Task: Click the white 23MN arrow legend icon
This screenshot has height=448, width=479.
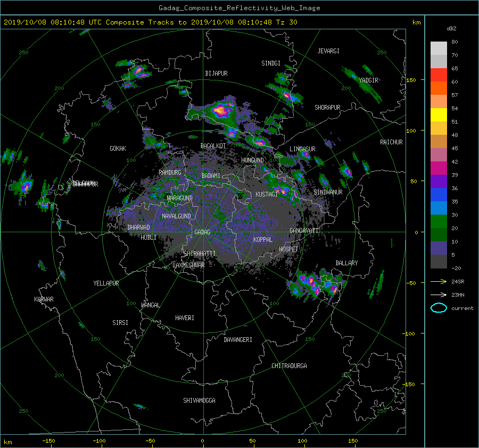Action: click(x=439, y=295)
